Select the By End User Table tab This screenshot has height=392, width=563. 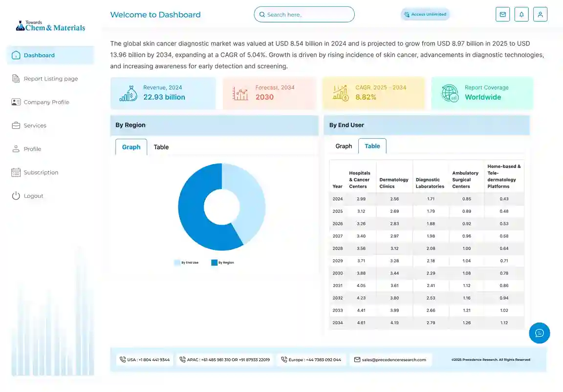pos(372,146)
